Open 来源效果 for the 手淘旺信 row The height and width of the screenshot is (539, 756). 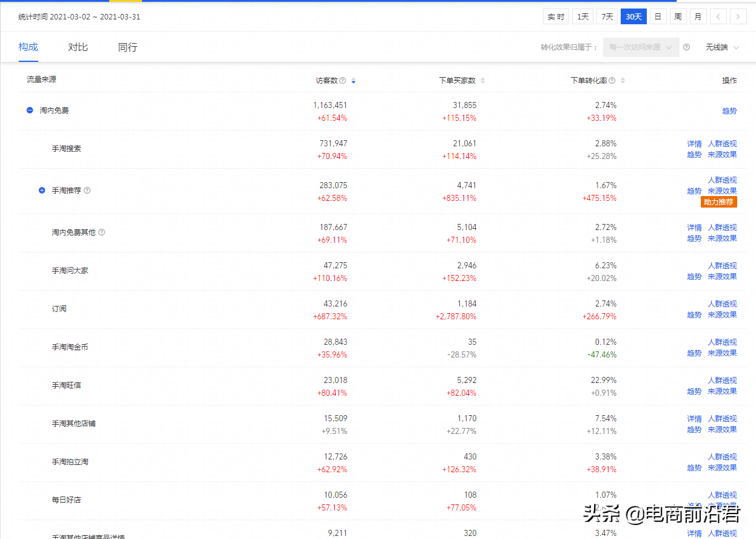[x=722, y=392]
